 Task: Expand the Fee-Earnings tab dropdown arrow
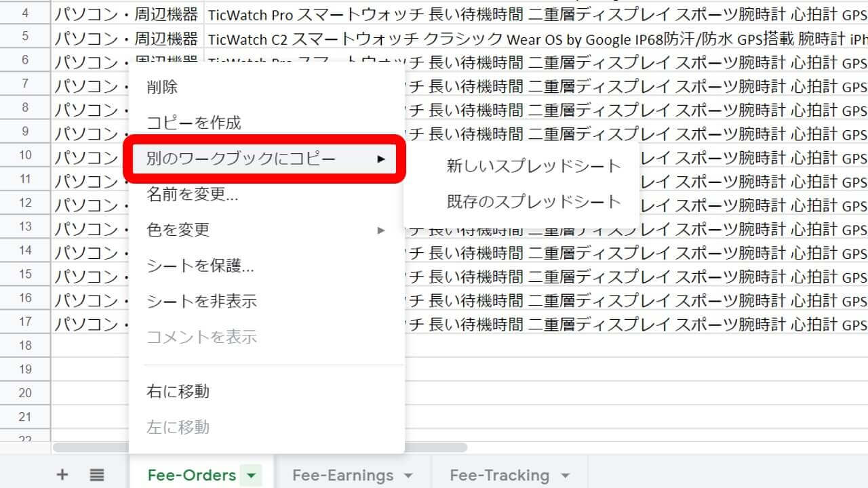pos(408,476)
